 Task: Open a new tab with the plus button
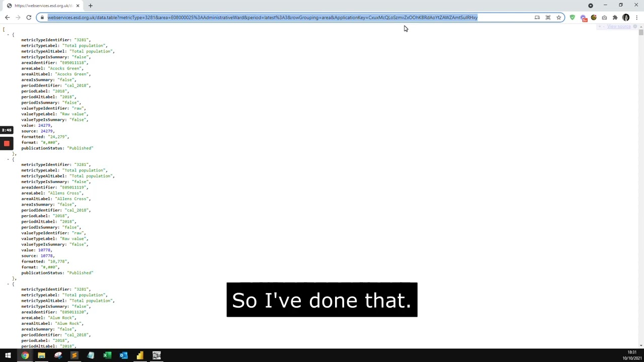[x=91, y=6]
